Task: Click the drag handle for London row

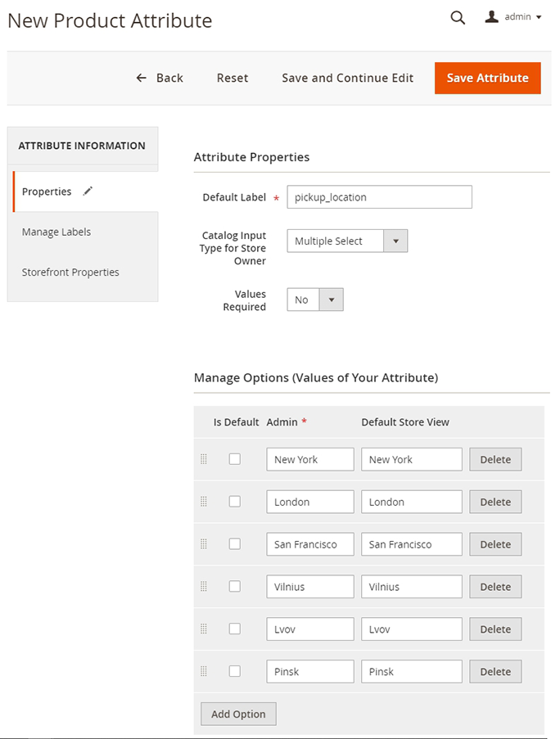Action: tap(204, 502)
